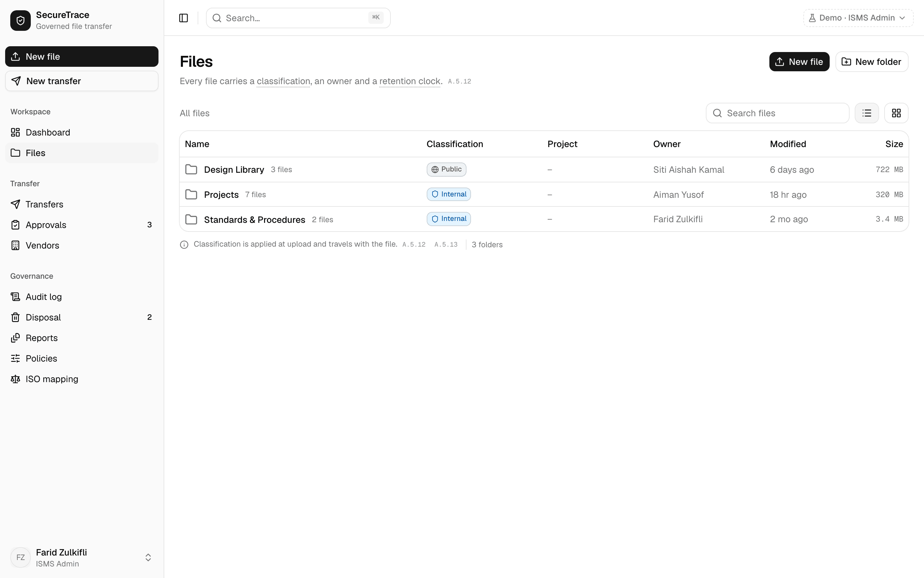Click the New transfer button
This screenshot has height=578, width=924.
[x=82, y=81]
